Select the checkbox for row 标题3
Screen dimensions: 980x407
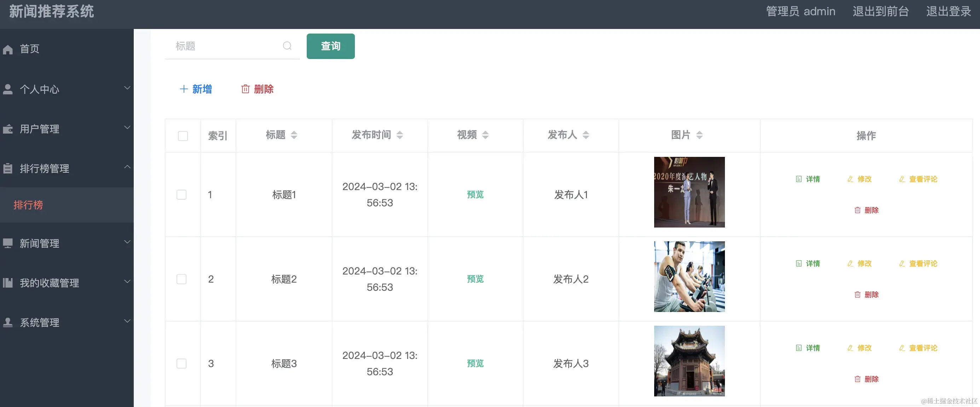[181, 363]
